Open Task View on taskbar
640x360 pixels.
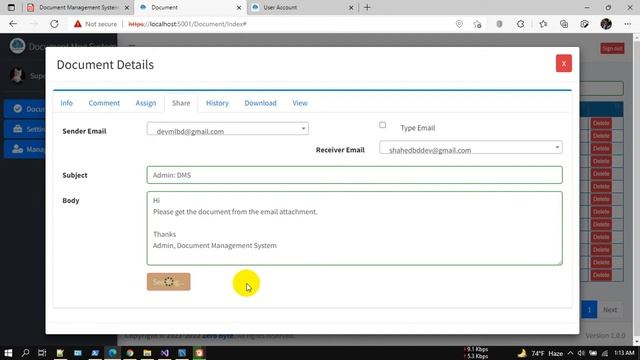tap(42, 353)
